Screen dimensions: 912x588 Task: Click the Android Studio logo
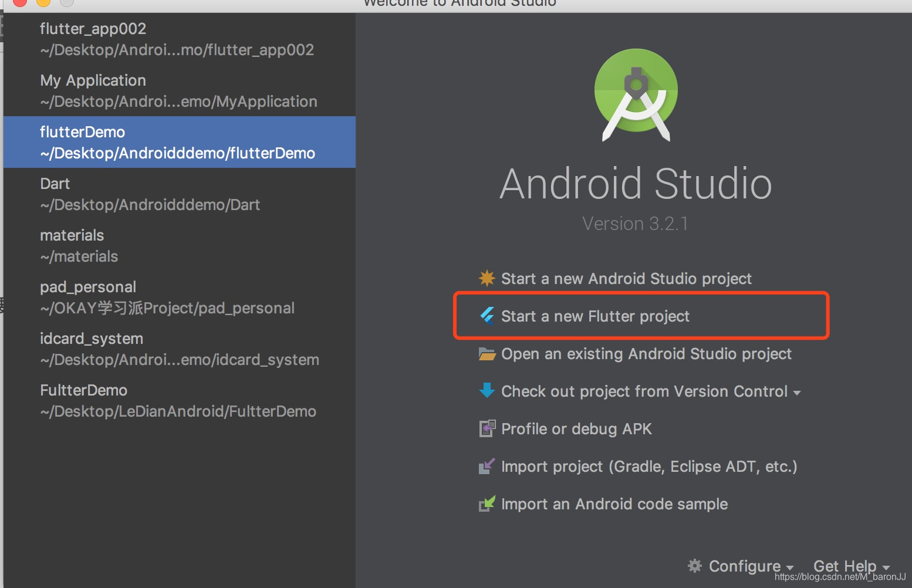click(x=636, y=94)
